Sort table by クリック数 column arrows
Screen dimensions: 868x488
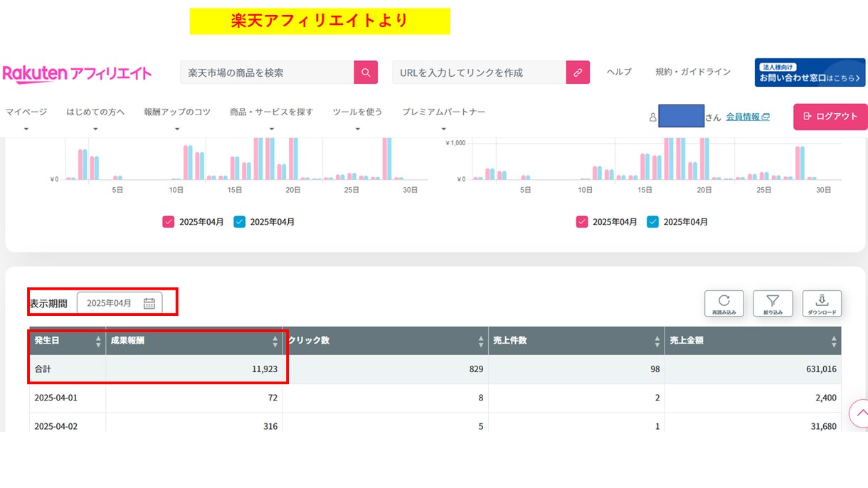tap(481, 341)
